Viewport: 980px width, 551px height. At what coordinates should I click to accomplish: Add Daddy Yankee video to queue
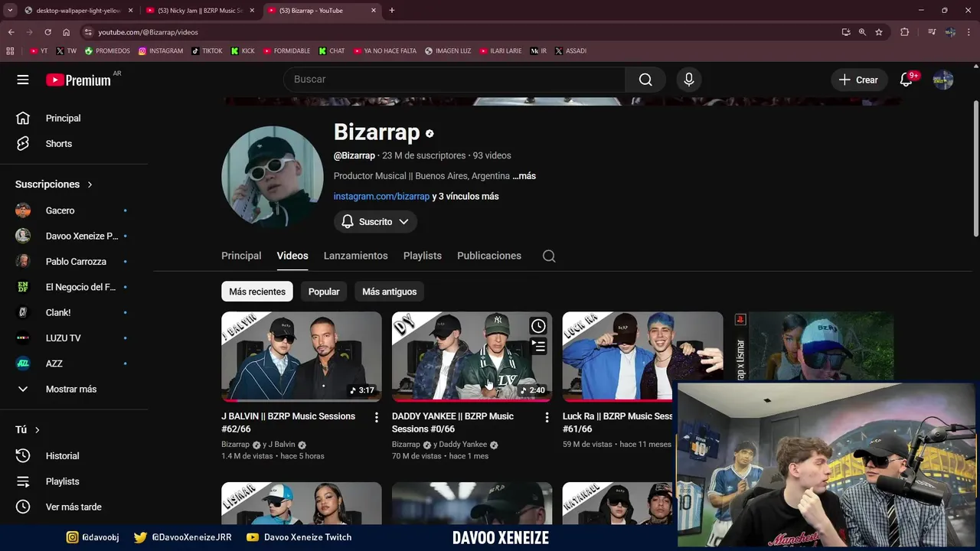tap(538, 347)
